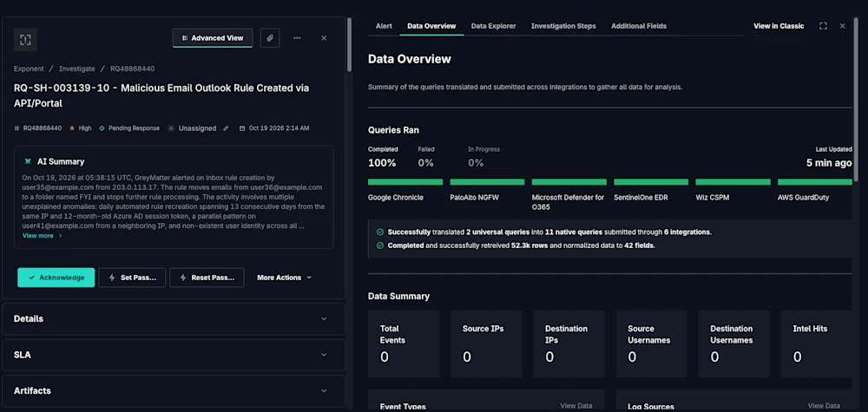868x412 pixels.
Task: Click the Wiz CSPM progress bar
Action: click(733, 182)
